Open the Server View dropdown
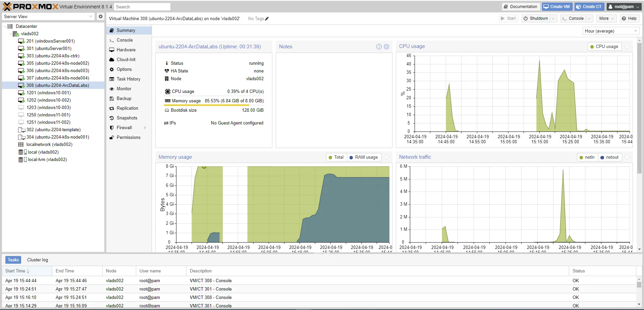The height and width of the screenshot is (310, 644). [91, 16]
